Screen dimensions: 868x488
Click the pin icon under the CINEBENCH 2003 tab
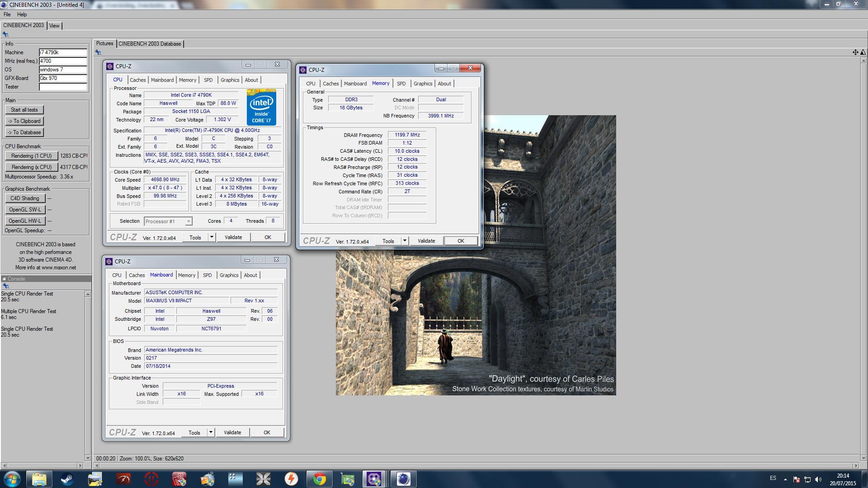pyautogui.click(x=5, y=34)
